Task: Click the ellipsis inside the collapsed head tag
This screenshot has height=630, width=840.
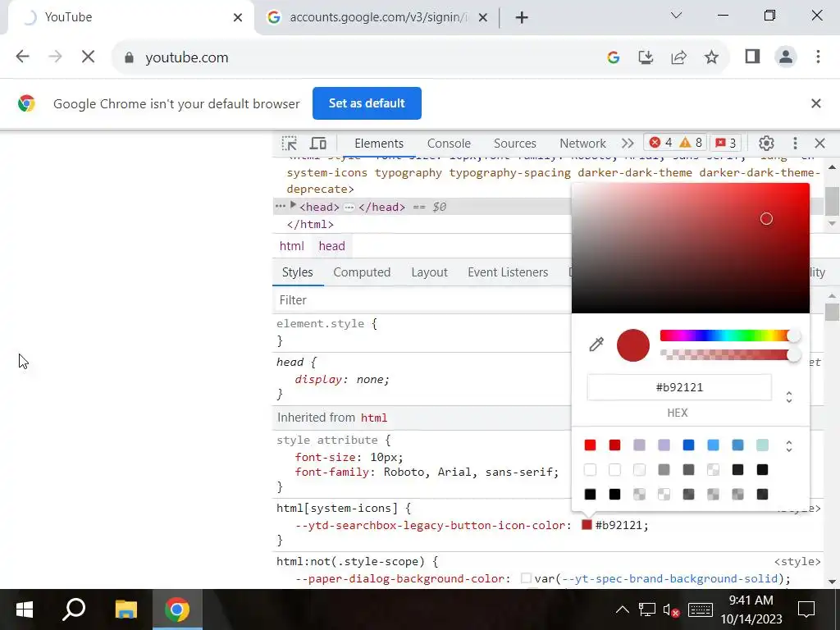Action: pyautogui.click(x=349, y=208)
